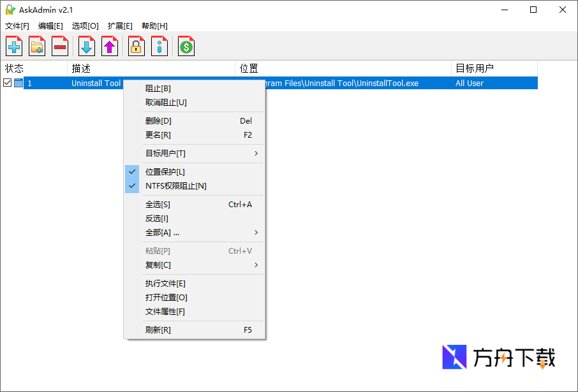
Task: Select the remove item toolbar icon
Action: [61, 46]
